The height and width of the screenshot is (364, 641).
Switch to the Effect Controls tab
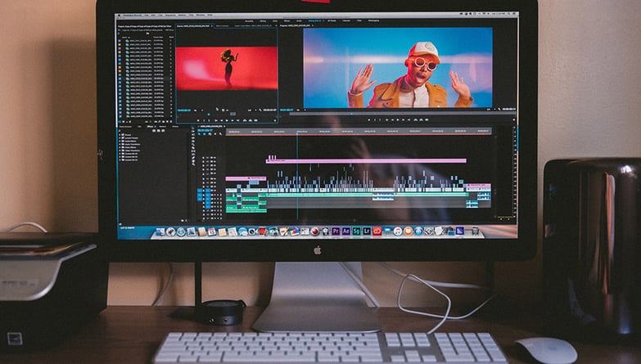tap(223, 25)
